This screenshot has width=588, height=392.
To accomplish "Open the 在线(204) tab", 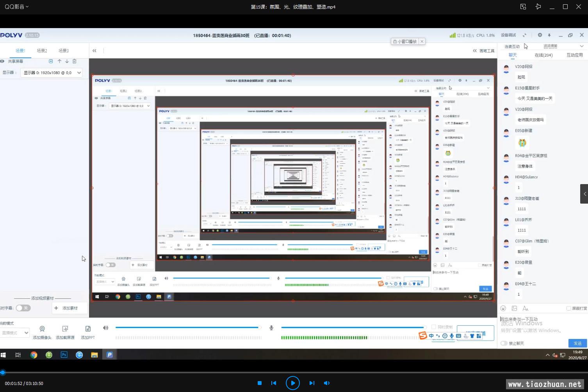I will point(543,55).
